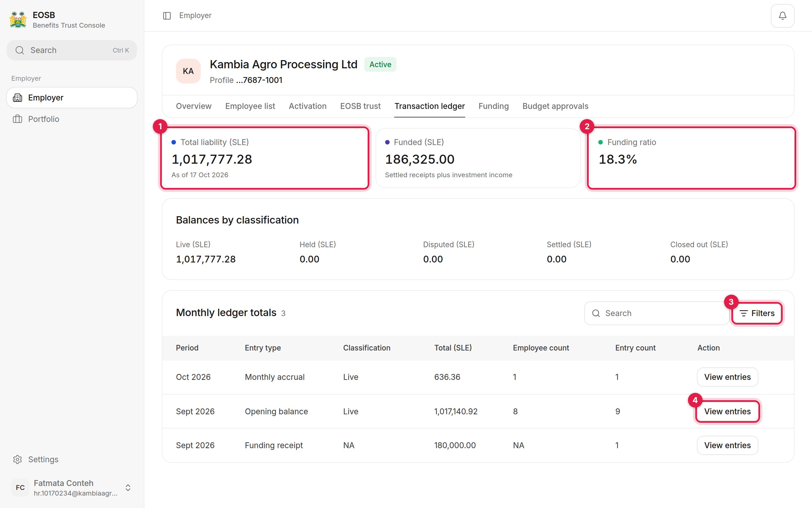Screen dimensions: 812x508
Task: Click the Portfolio briefcase icon
Action: [17, 119]
